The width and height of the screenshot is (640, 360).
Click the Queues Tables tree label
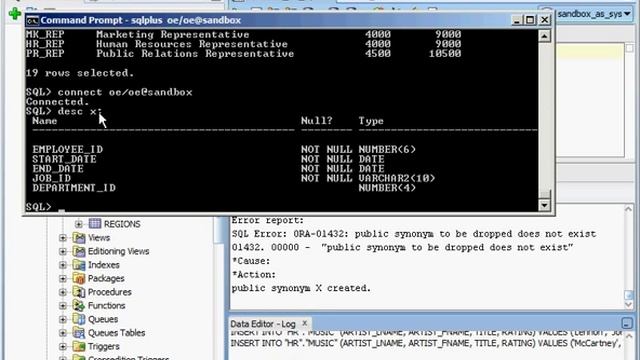pyautogui.click(x=117, y=333)
